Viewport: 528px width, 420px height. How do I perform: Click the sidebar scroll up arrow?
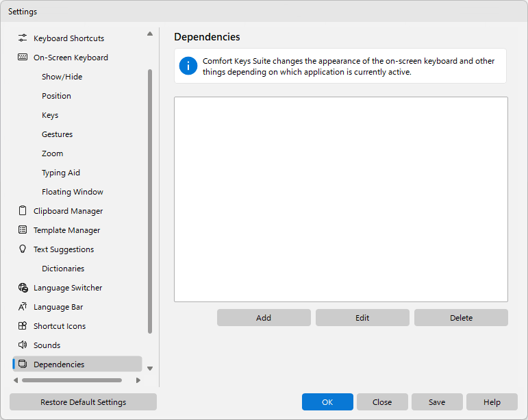150,34
